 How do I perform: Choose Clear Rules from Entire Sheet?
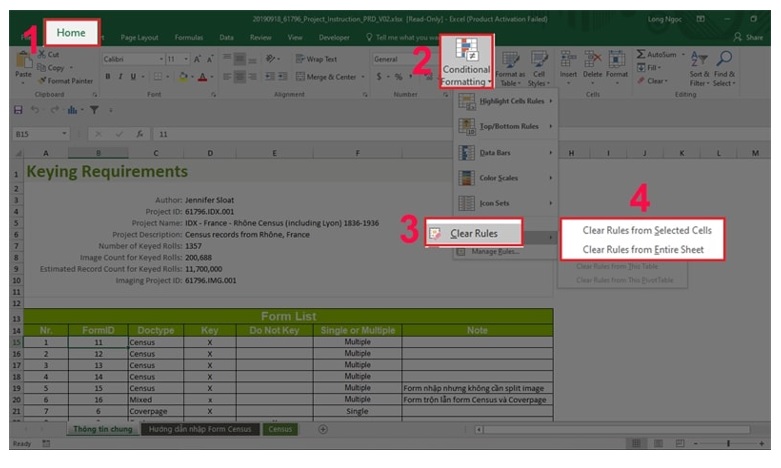[642, 249]
